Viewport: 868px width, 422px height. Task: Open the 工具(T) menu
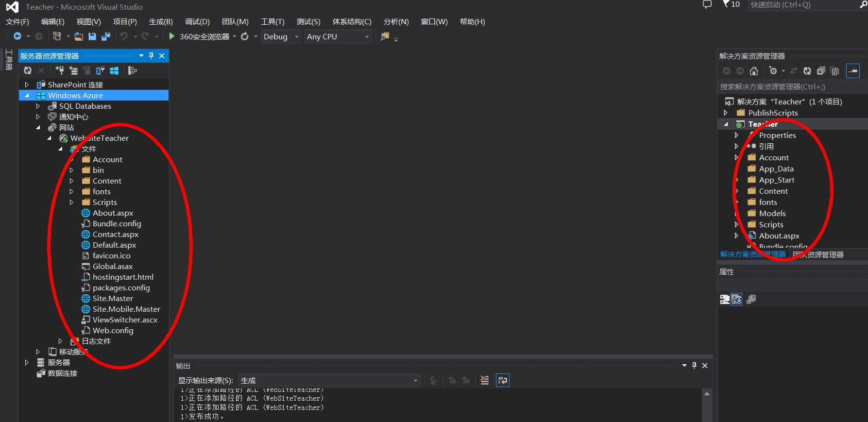pyautogui.click(x=272, y=21)
